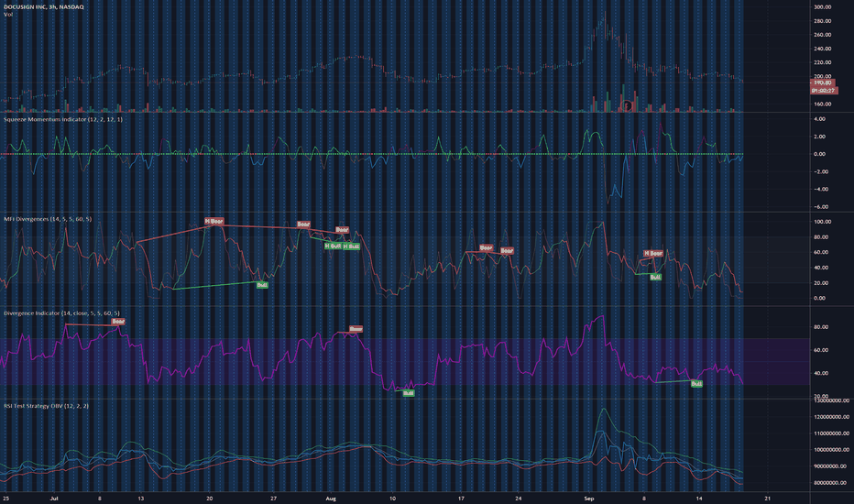Click the Jul label on the time axis
Screen dimensions: 854x504
point(54,498)
